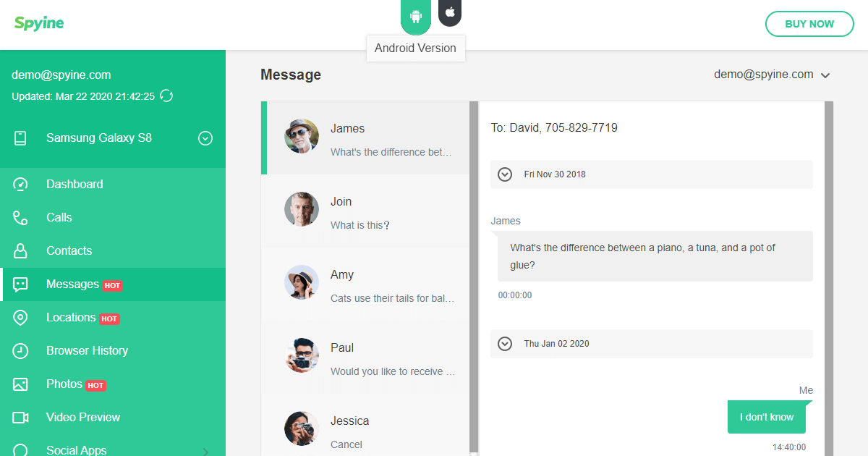Switch to the Apple iOS version icon
868x456 pixels.
point(450,12)
